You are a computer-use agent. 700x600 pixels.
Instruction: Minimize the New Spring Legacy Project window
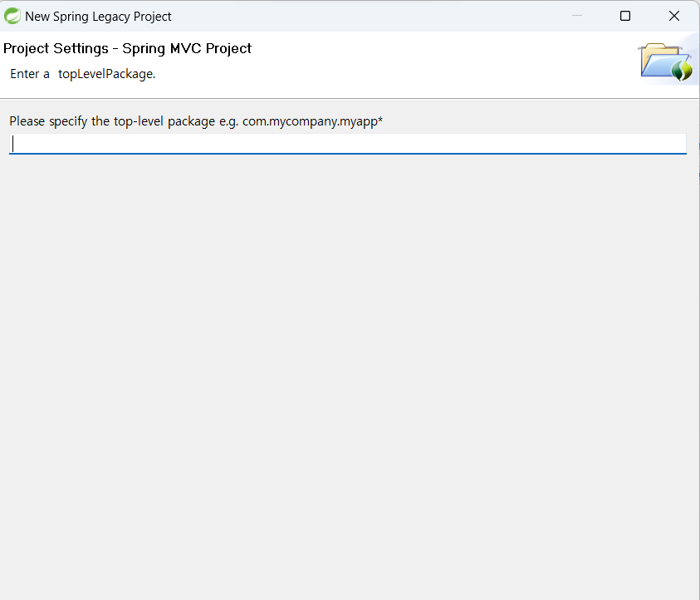[577, 16]
